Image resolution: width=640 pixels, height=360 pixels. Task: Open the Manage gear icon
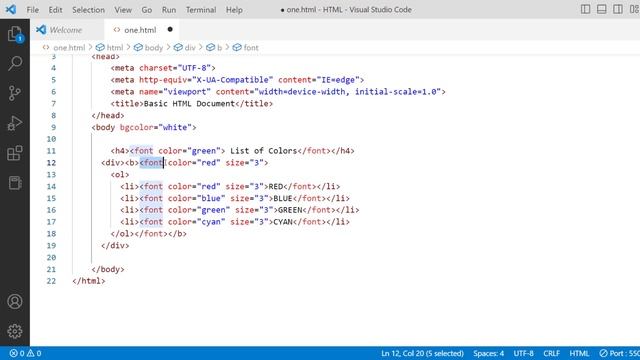point(15,331)
